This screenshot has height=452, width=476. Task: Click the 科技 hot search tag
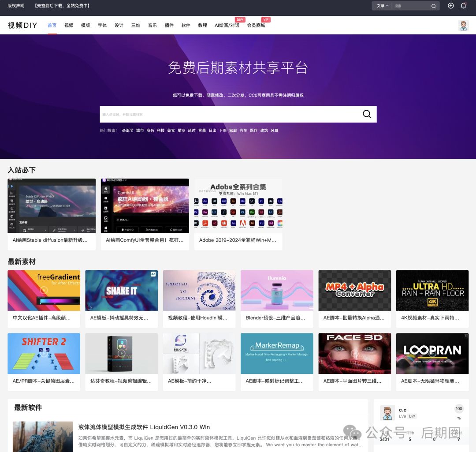point(160,131)
